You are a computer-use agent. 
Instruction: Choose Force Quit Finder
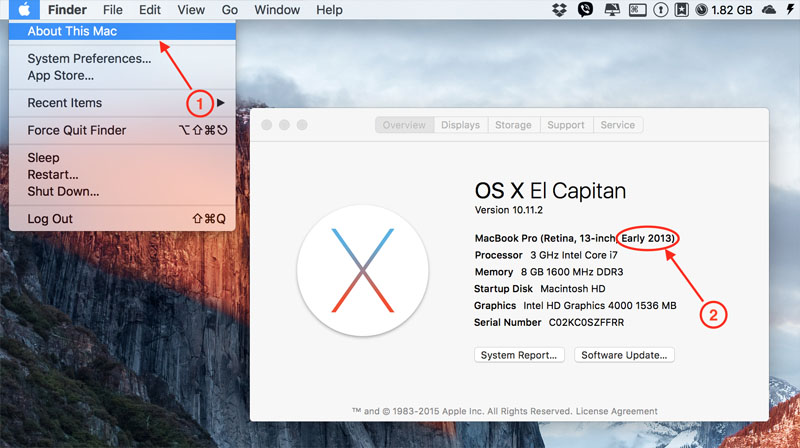click(x=122, y=130)
